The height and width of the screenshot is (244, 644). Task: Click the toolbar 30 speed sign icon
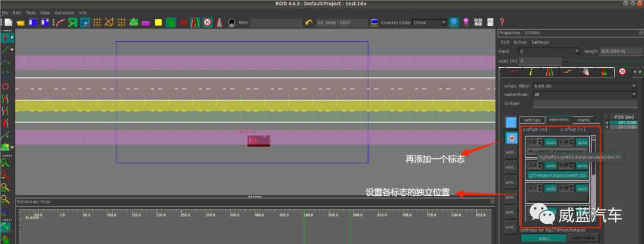coord(208,23)
